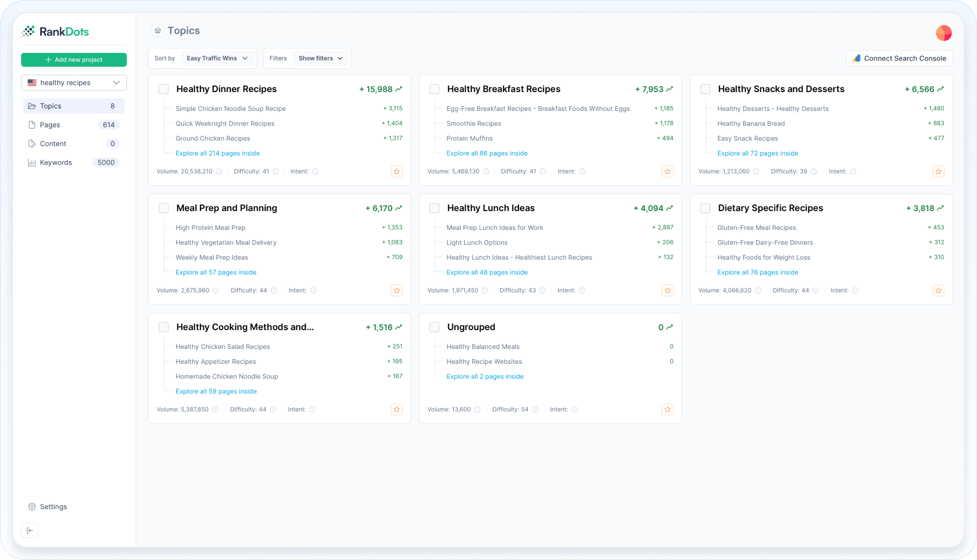
Task: Click the Add new project button
Action: (x=74, y=60)
